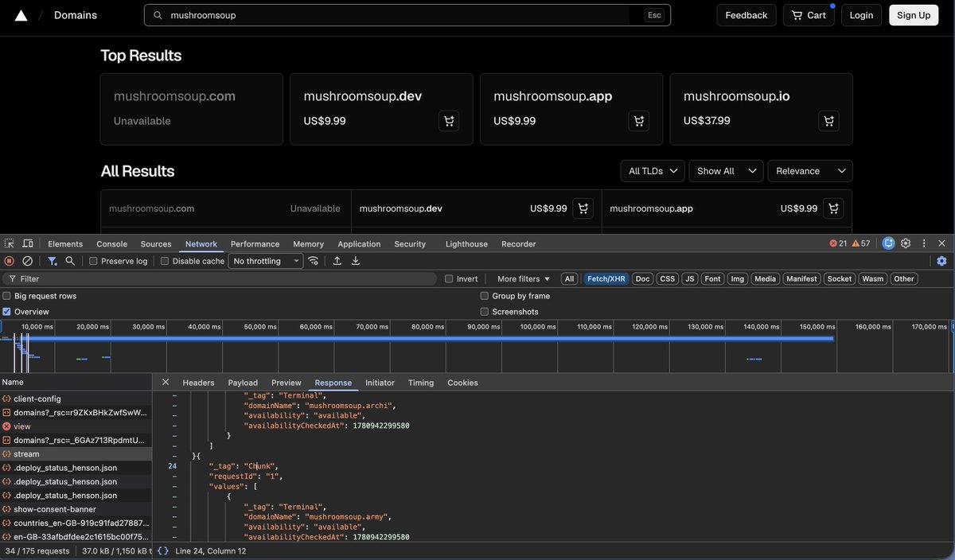Image resolution: width=955 pixels, height=560 pixels.
Task: Open the Relevance sort dropdown
Action: tap(810, 171)
